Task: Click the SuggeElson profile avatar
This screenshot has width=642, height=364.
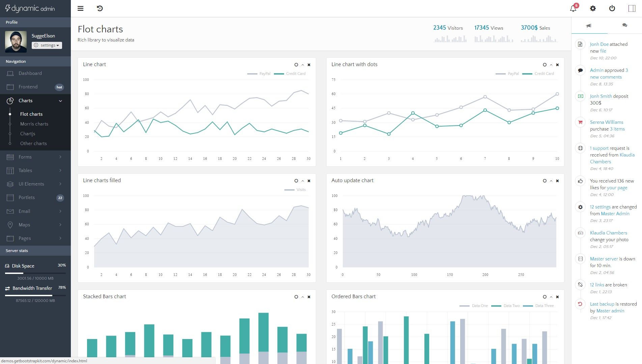Action: [16, 41]
